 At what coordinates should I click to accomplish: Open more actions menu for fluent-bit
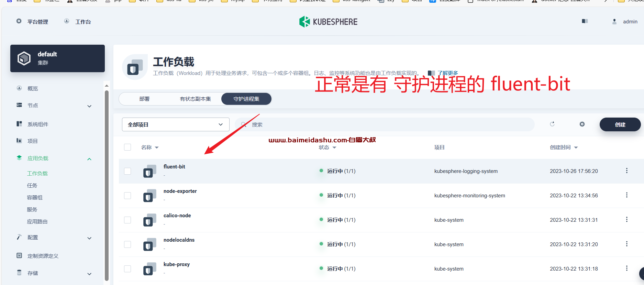[627, 171]
